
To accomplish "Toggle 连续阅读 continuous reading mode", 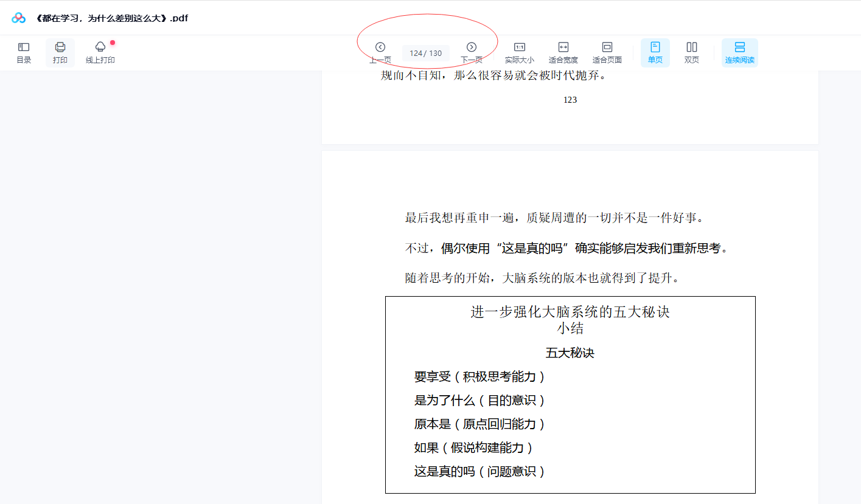I will [739, 52].
